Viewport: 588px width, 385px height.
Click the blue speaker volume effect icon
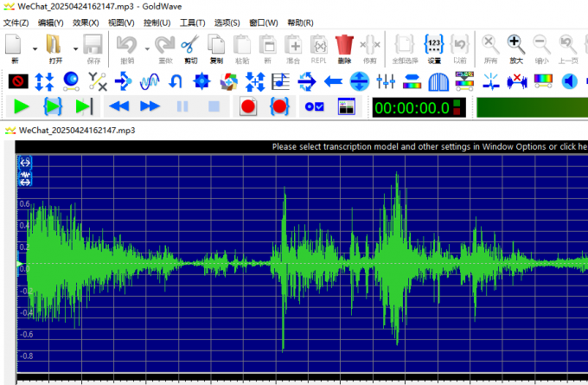pos(569,81)
